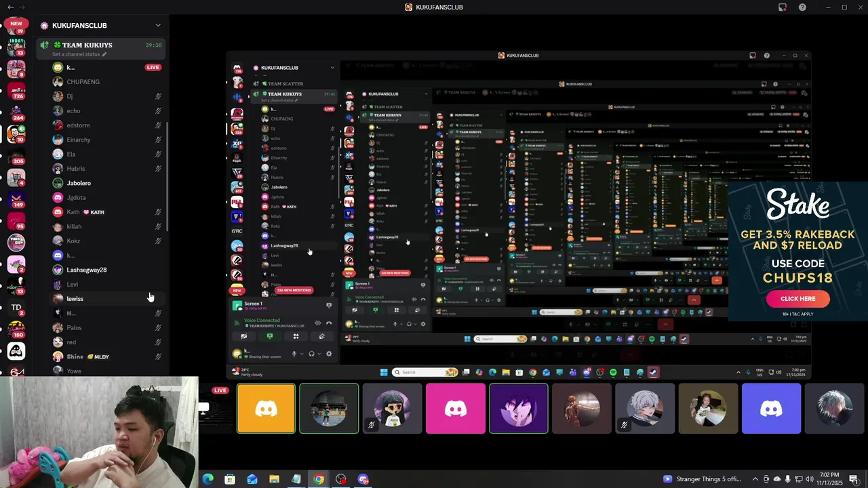Select the child photo participant tile
The height and width of the screenshot is (488, 868).
[708, 408]
